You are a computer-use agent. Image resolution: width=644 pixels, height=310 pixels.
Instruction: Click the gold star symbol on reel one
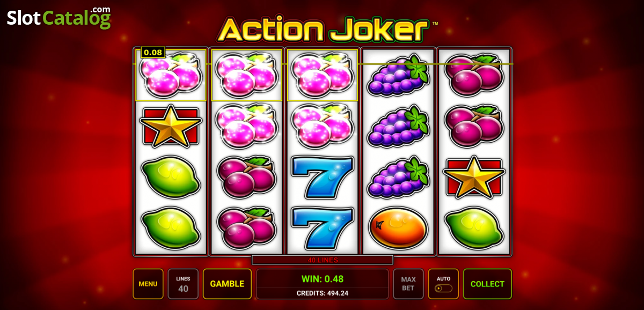point(170,126)
